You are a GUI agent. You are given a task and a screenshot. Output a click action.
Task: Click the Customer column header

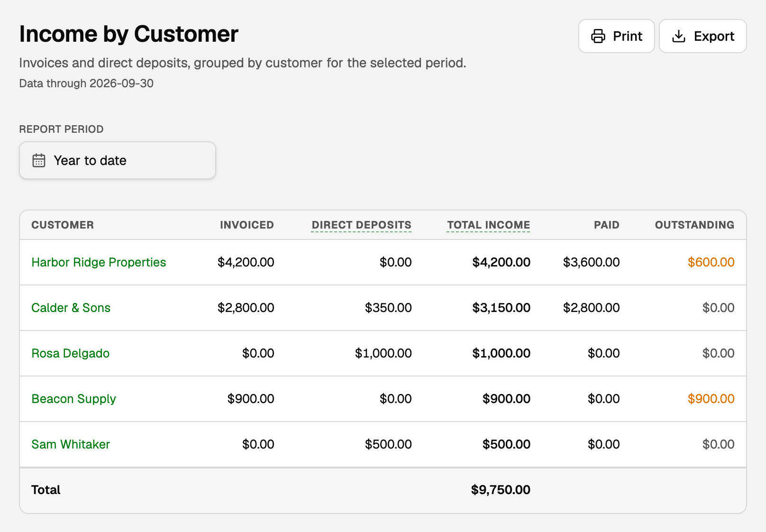tap(63, 225)
